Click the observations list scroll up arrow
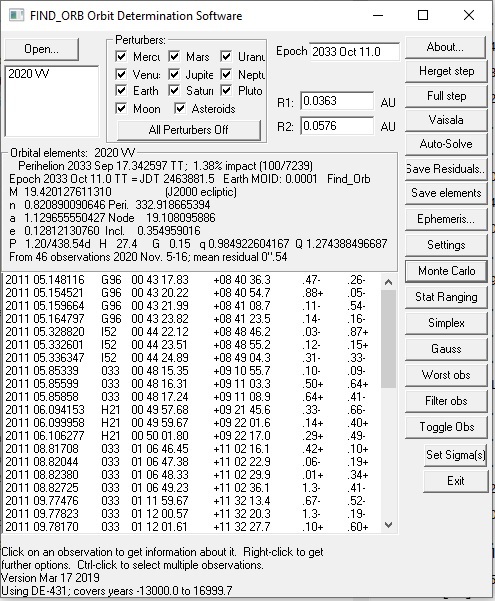 click(388, 282)
